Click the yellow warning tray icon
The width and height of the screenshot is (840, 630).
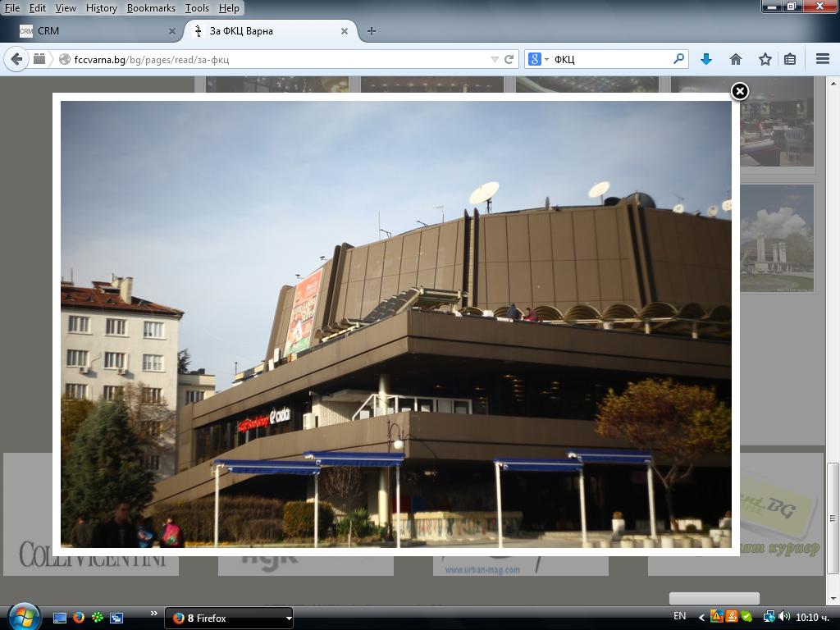click(x=716, y=617)
